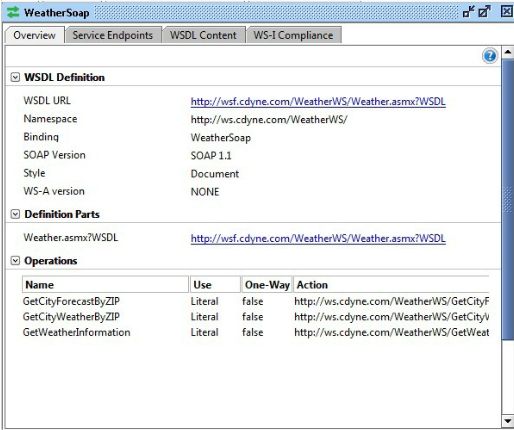The height and width of the screenshot is (430, 514).
Task: Open the help icon in Overview panel
Action: pyautogui.click(x=489, y=56)
